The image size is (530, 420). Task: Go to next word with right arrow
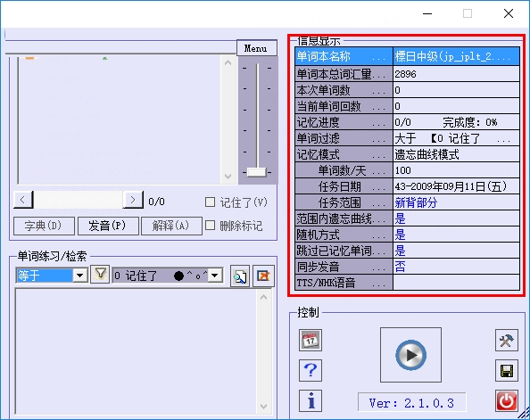pyautogui.click(x=133, y=200)
